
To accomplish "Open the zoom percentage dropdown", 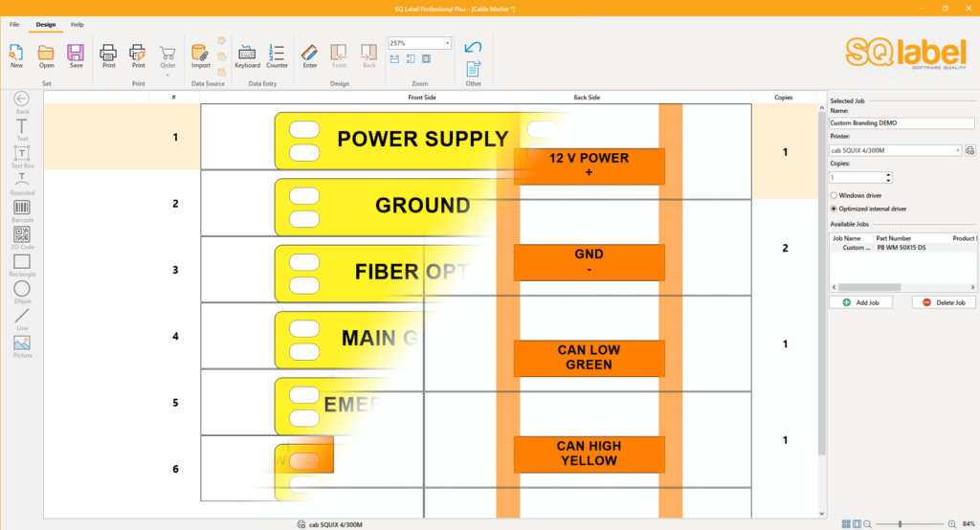I will coord(447,43).
